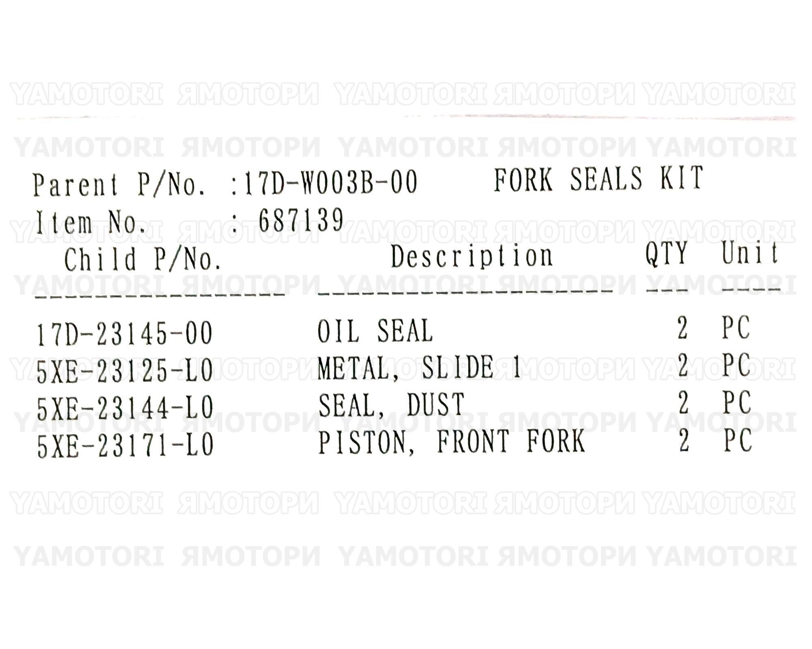Select child part 5XE-23125-L0

(125, 371)
